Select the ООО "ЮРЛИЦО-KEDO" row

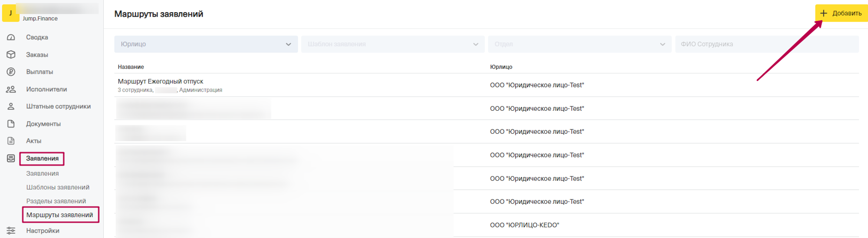pos(524,225)
